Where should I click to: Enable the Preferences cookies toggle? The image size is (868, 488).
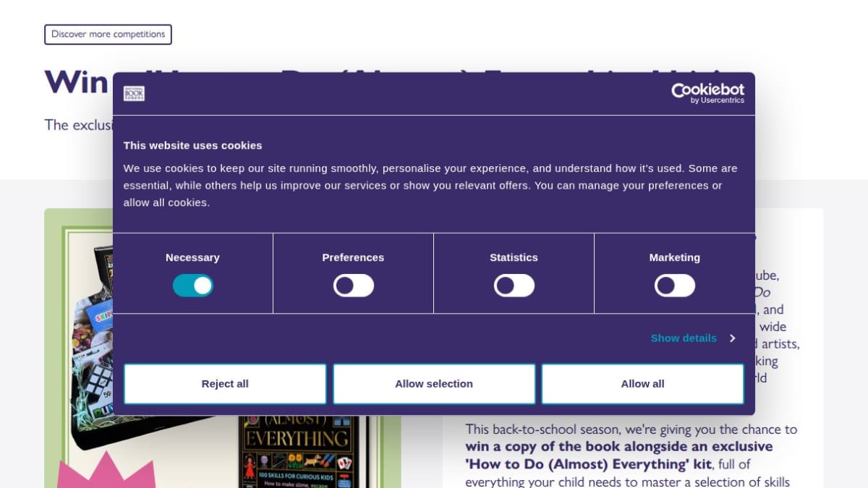[353, 286]
